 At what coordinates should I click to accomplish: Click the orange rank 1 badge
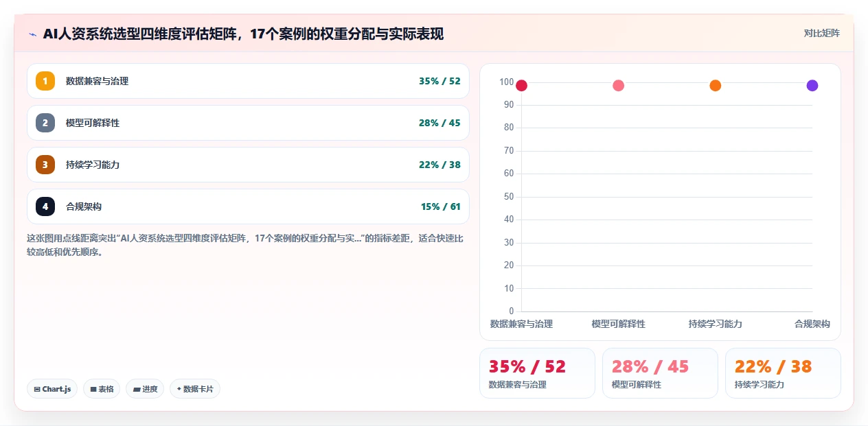[45, 81]
